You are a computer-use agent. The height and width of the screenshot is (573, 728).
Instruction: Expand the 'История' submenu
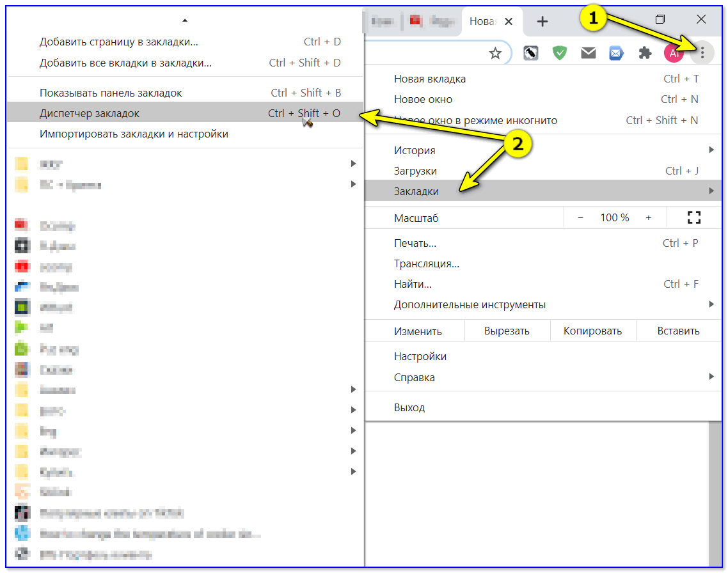pyautogui.click(x=543, y=150)
